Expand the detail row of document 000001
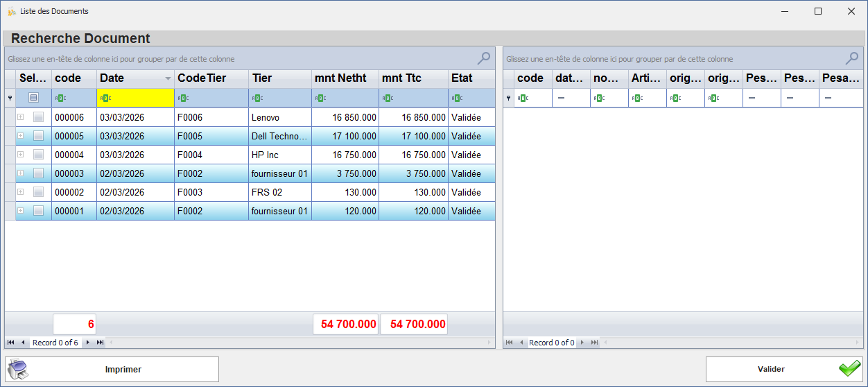868x387 pixels. tap(21, 211)
